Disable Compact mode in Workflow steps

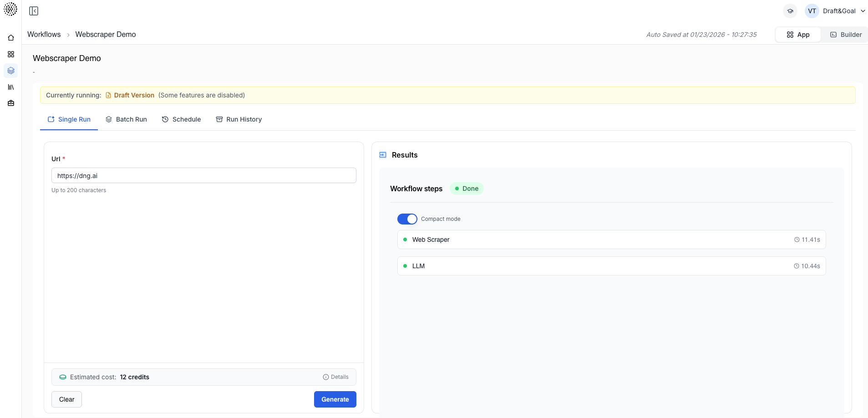407,219
